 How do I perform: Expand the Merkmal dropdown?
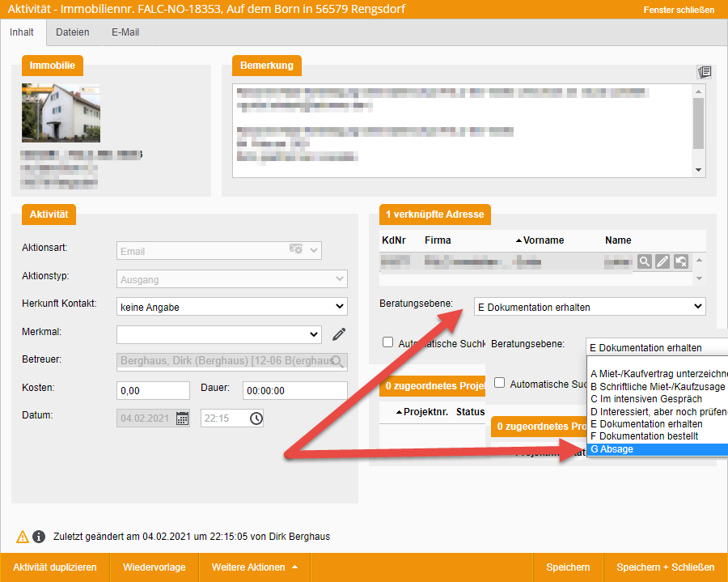(219, 333)
